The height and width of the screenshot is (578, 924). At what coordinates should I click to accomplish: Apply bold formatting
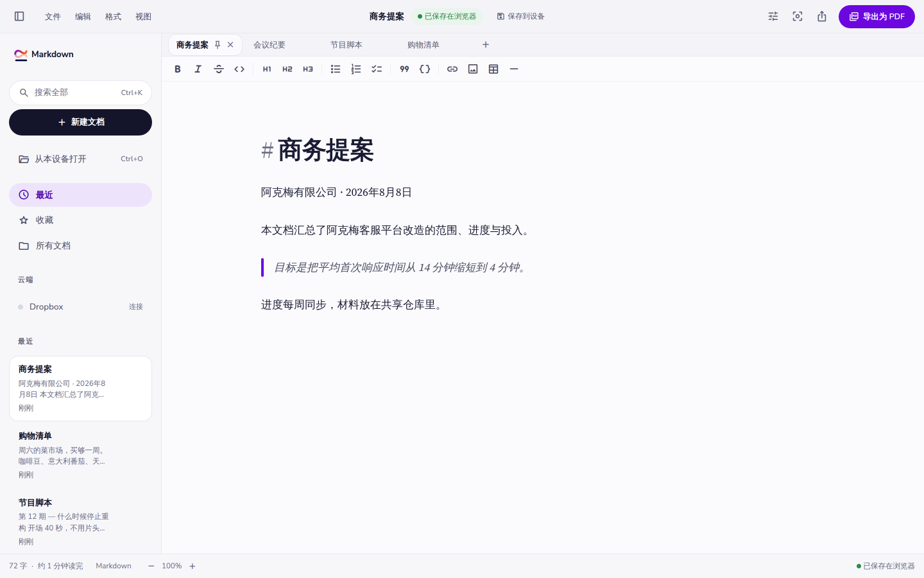click(178, 69)
